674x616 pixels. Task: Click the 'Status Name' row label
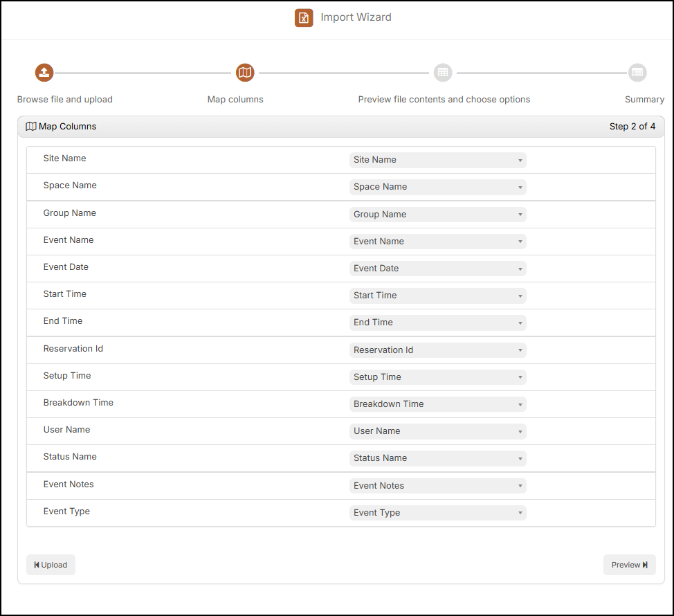[x=70, y=457]
